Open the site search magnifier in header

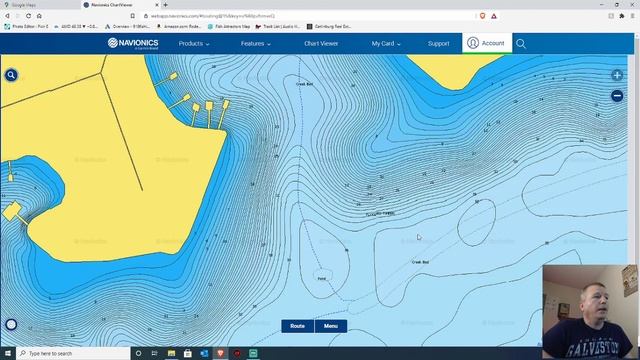[x=521, y=44]
